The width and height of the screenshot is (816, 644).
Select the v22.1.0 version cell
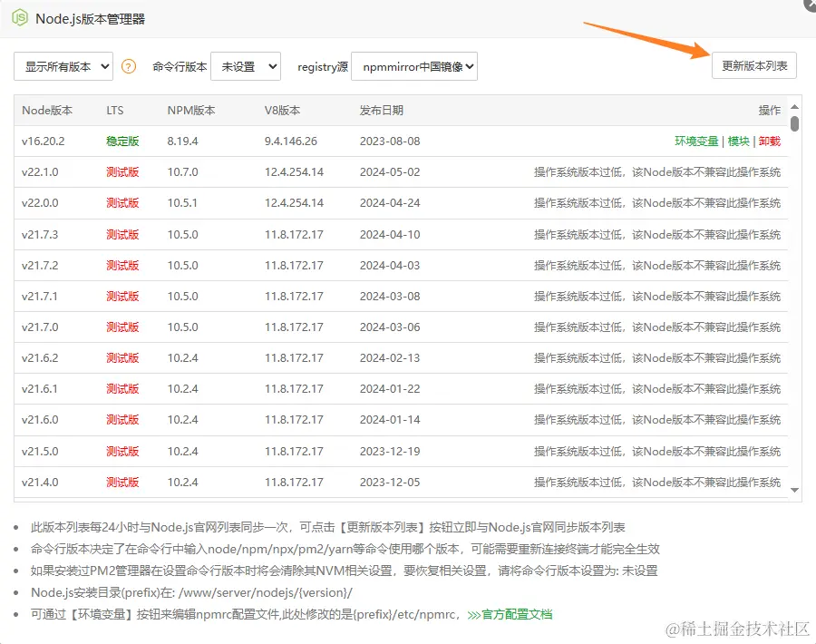[x=40, y=171]
